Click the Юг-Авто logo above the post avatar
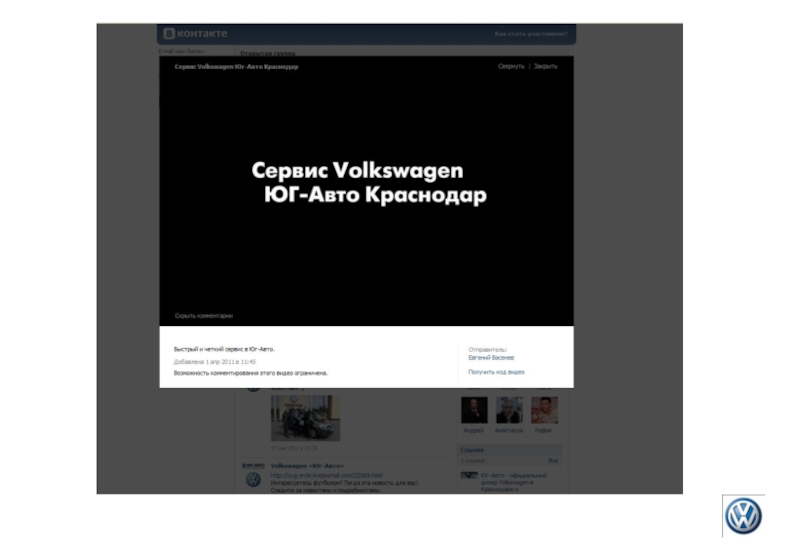The width and height of the screenshot is (800, 554). (x=253, y=466)
